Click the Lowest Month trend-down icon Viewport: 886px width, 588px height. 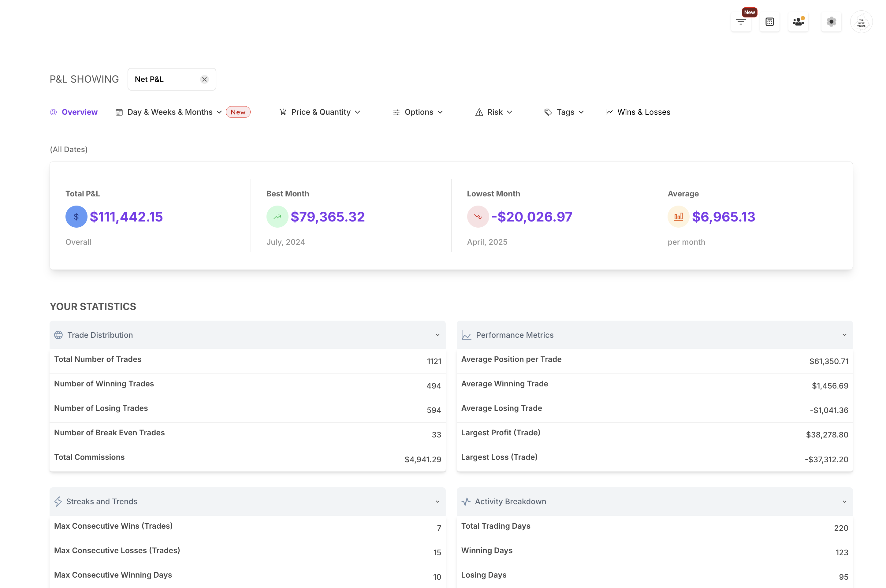[478, 217]
